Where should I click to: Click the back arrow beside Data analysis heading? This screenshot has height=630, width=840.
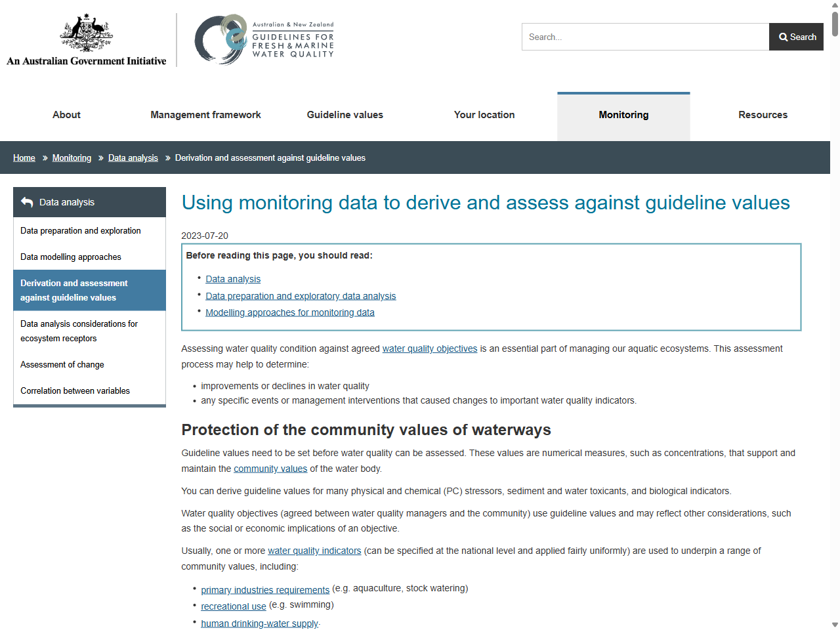pos(26,202)
